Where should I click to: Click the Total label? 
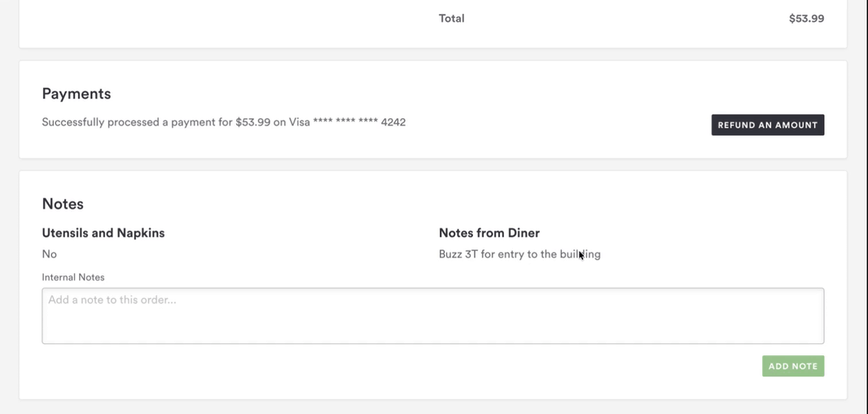[451, 18]
